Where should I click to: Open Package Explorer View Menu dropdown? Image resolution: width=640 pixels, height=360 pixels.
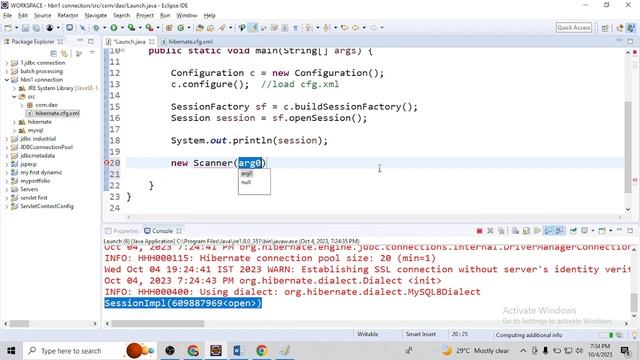[x=92, y=53]
